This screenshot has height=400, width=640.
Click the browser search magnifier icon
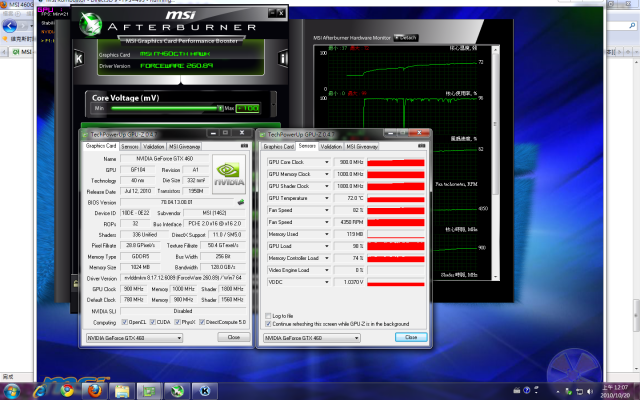pyautogui.click(x=632, y=26)
